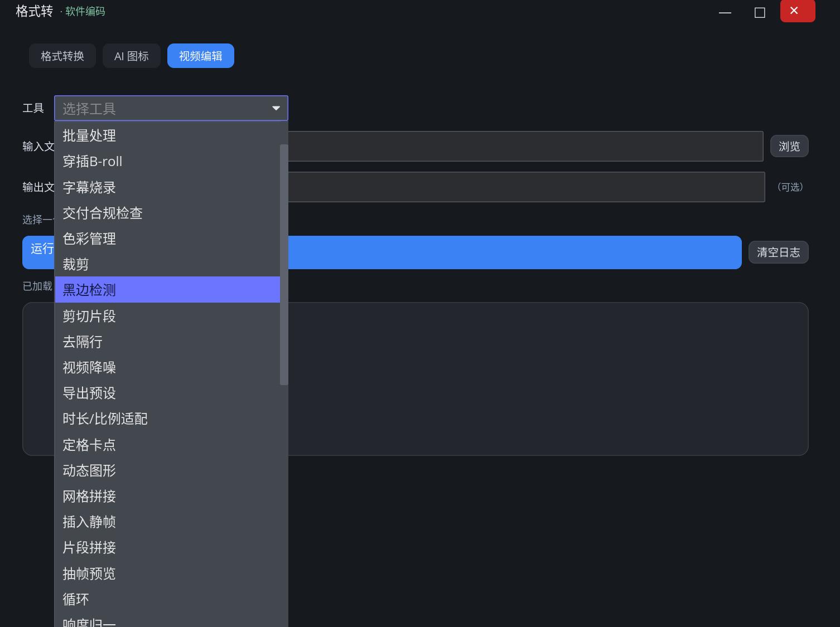Select 色彩管理 from the list
Image resolution: width=840 pixels, height=627 pixels.
[x=167, y=239]
